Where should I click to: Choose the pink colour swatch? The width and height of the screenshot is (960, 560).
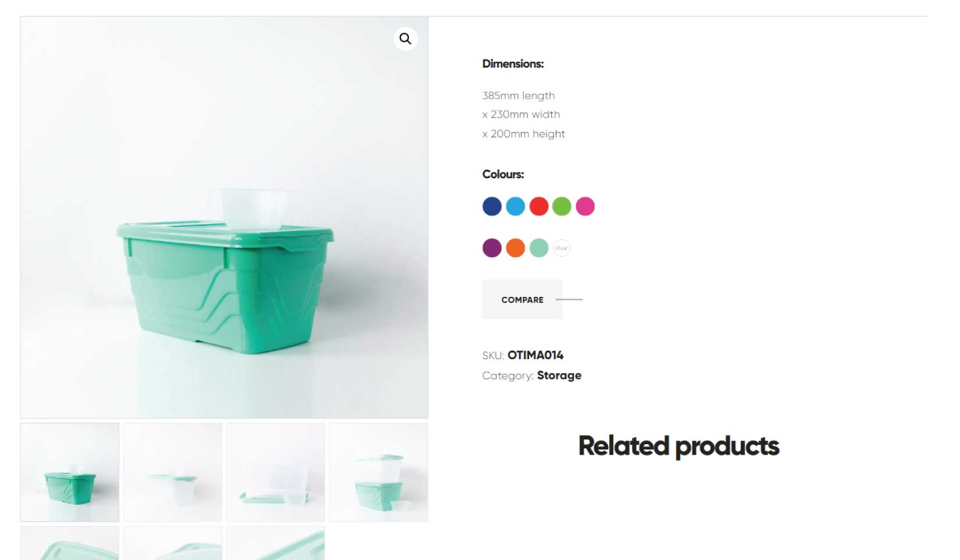(x=585, y=206)
